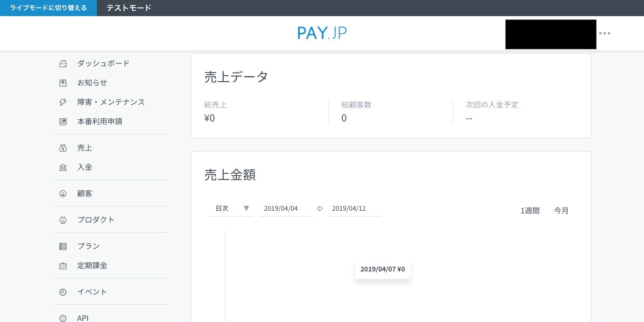Viewport: 644px width, 322px height.
Task: Open 障害・メンテナンス status page icon
Action: coord(63,102)
